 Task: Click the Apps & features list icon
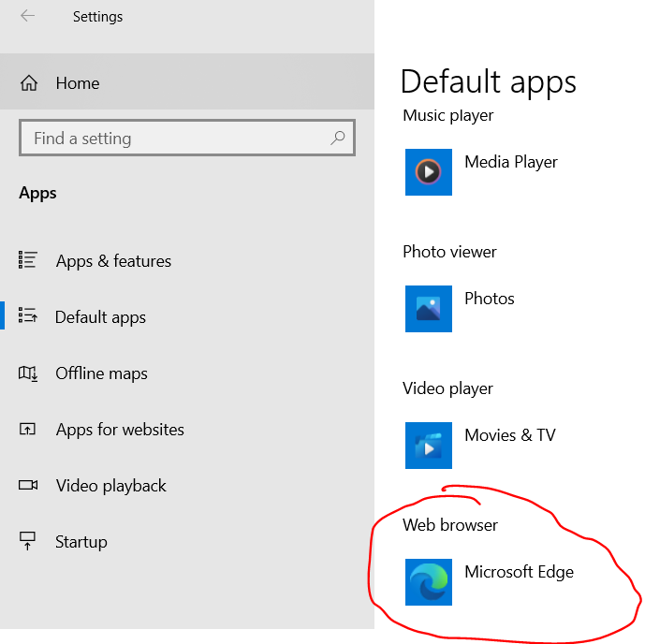(28, 260)
